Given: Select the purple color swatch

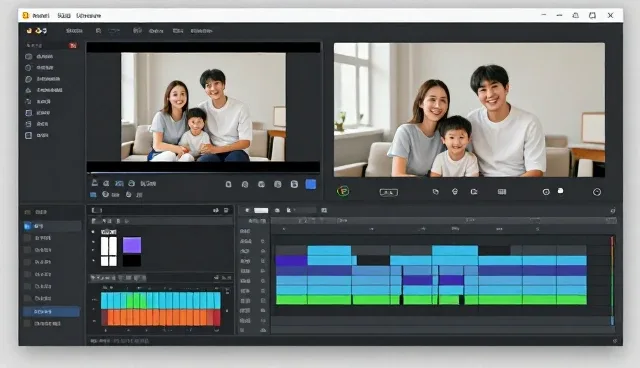Looking at the screenshot, I should [132, 245].
